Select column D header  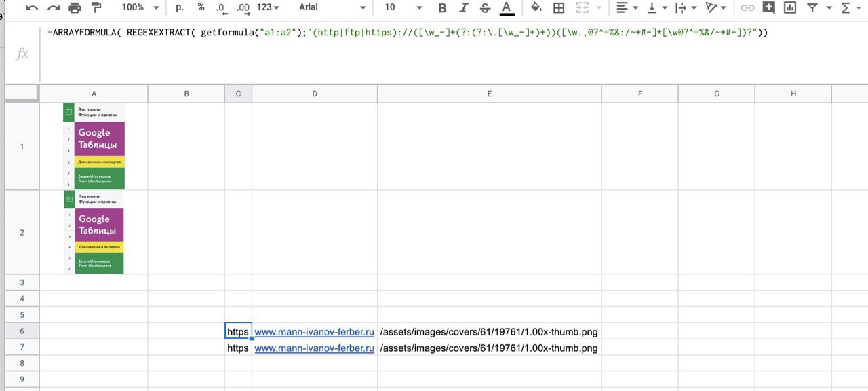coord(315,94)
